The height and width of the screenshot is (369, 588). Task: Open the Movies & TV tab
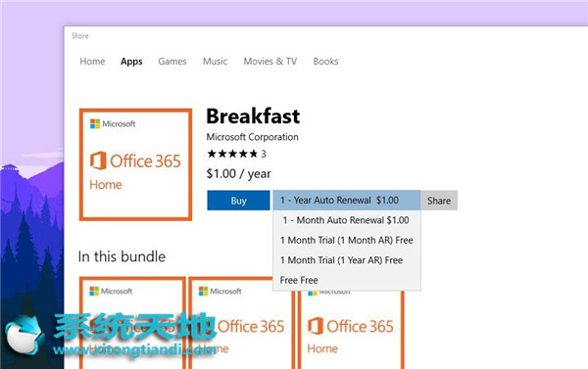(x=270, y=62)
